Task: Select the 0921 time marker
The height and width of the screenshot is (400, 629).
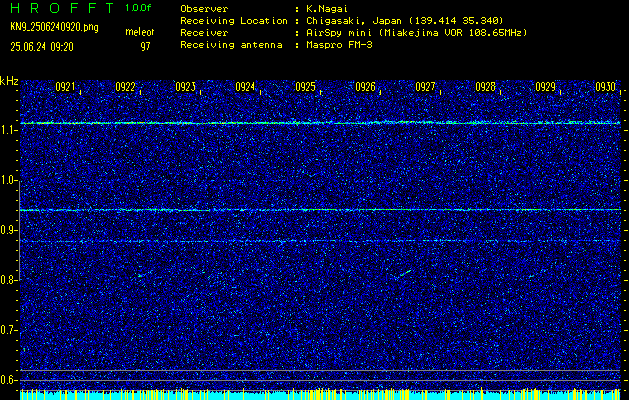Action: click(65, 87)
